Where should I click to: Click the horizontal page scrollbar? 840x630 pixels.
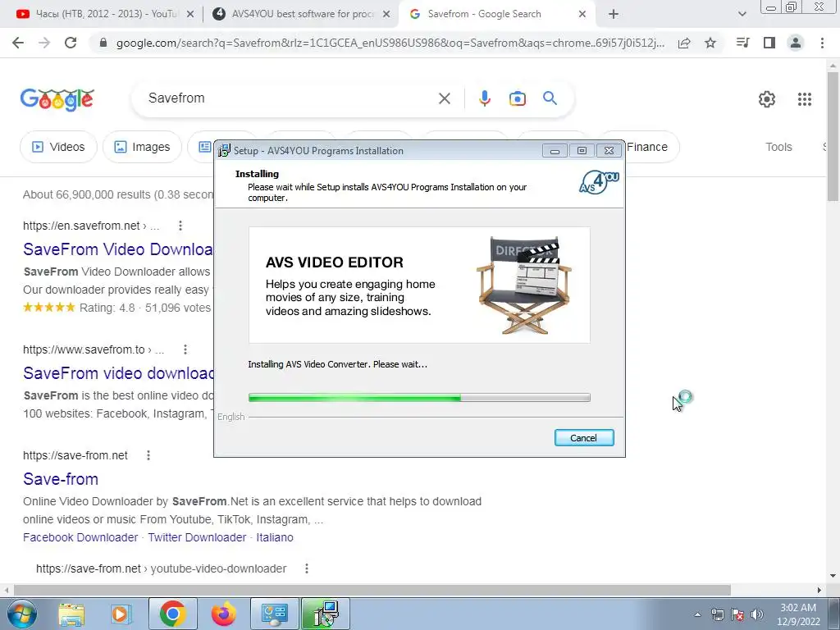pyautogui.click(x=372, y=590)
